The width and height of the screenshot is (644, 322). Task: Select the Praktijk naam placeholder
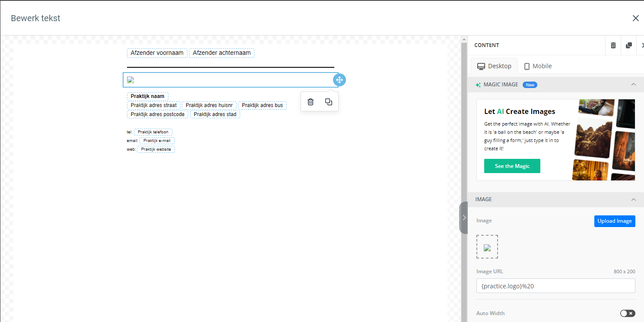(x=148, y=96)
